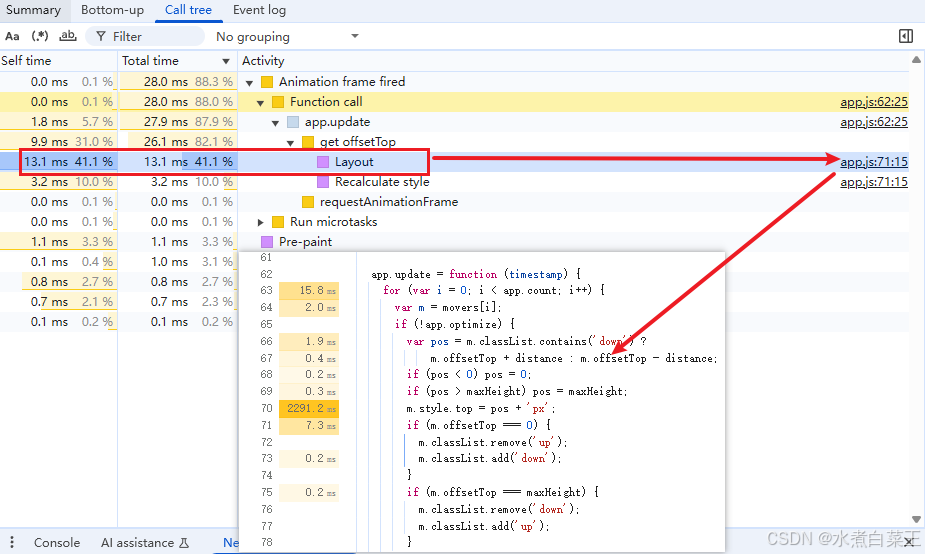
Task: Select the Call tree tab
Action: [x=188, y=10]
